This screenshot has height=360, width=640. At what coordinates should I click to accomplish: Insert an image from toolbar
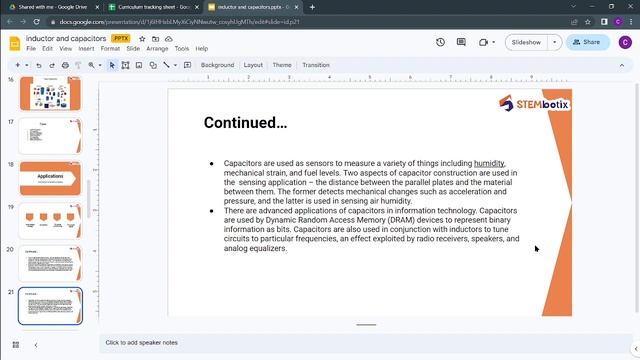pos(139,65)
